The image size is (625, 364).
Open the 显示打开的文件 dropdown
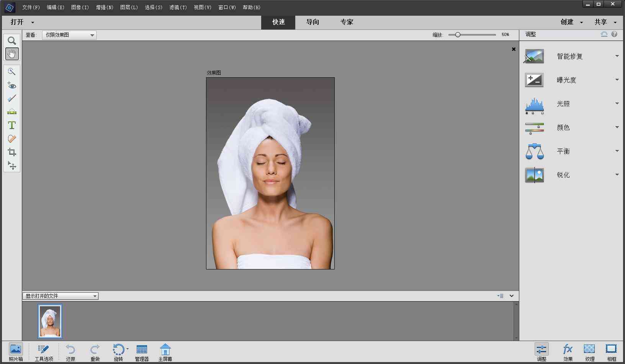(61, 296)
